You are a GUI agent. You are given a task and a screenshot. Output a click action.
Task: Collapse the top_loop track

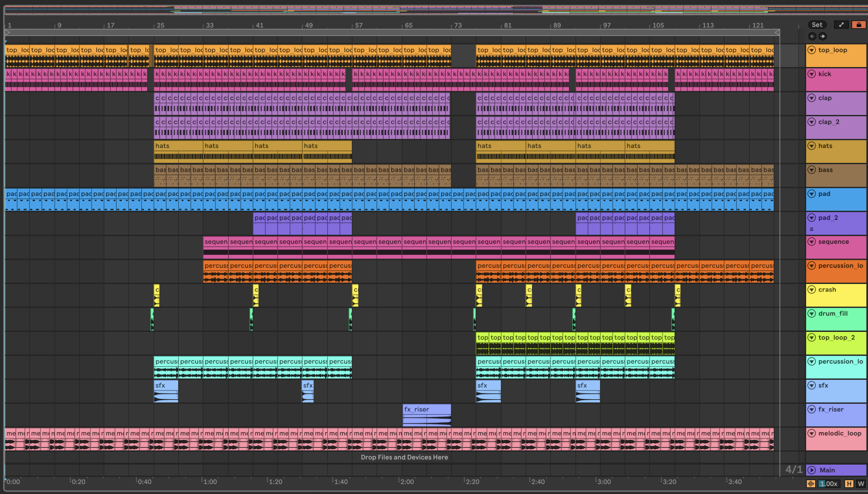click(811, 50)
